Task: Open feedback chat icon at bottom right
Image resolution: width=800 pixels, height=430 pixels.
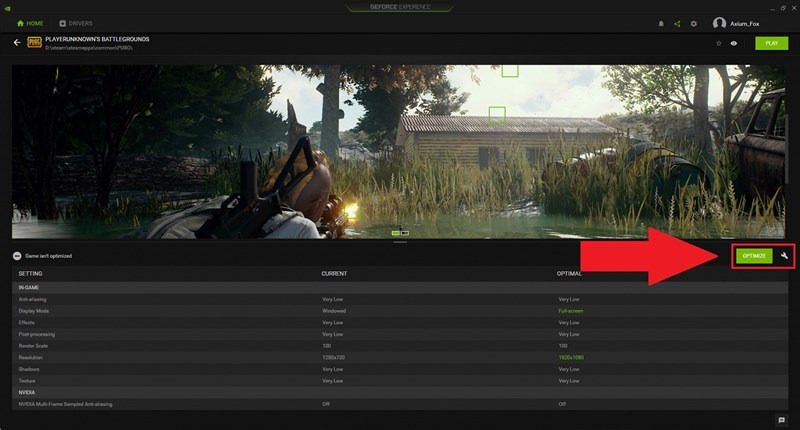Action: 781,420
